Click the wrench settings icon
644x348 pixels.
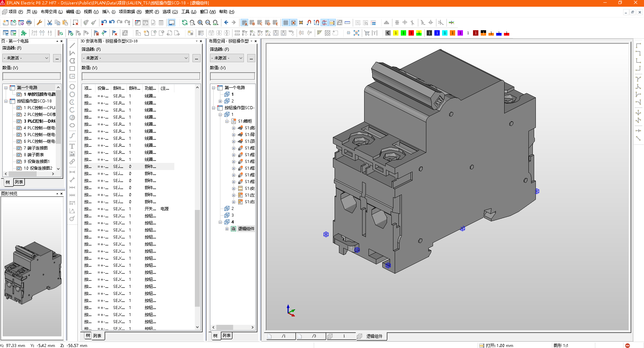coord(39,23)
